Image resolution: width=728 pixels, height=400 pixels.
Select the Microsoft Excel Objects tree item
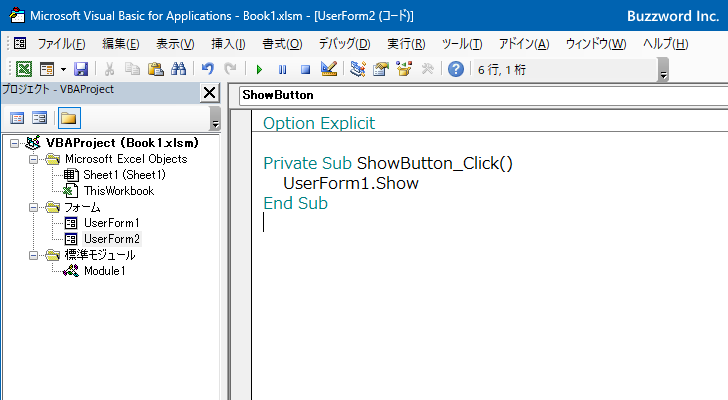pos(126,159)
